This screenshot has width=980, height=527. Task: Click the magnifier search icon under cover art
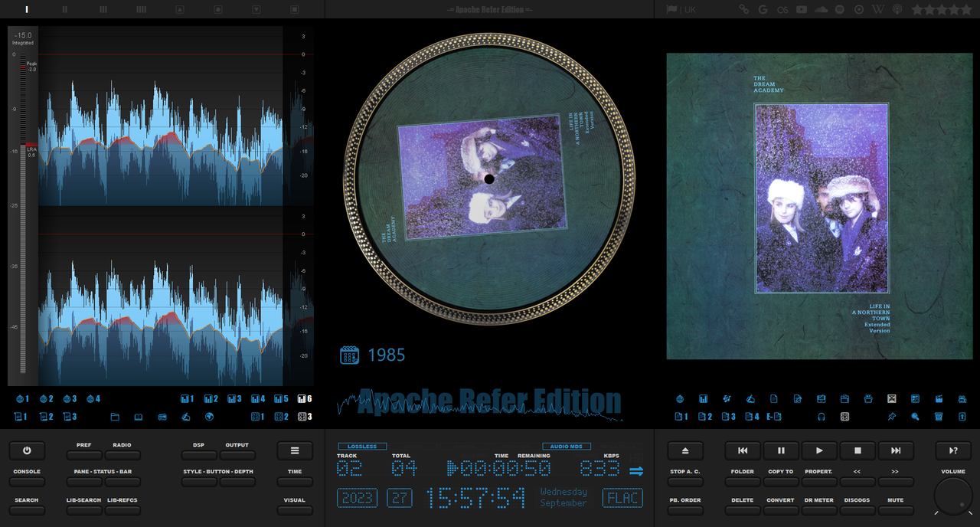(915, 417)
